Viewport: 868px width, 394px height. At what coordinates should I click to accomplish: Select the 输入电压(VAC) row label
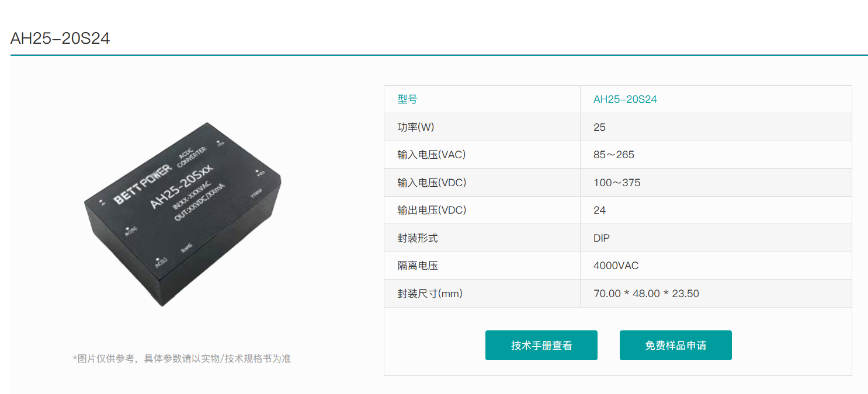[x=432, y=155]
